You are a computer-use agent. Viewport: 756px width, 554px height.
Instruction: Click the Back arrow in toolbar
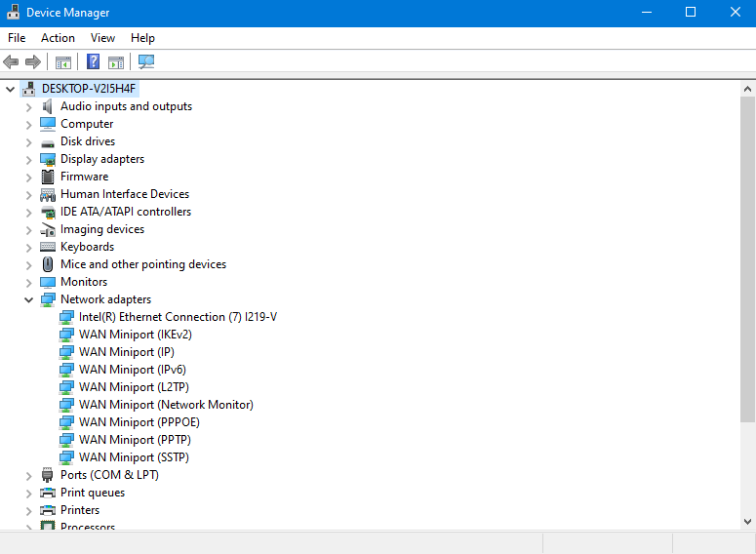pos(12,61)
